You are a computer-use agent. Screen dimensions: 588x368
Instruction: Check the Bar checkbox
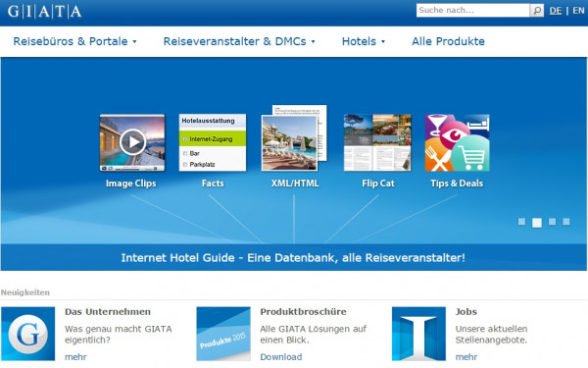[x=185, y=153]
